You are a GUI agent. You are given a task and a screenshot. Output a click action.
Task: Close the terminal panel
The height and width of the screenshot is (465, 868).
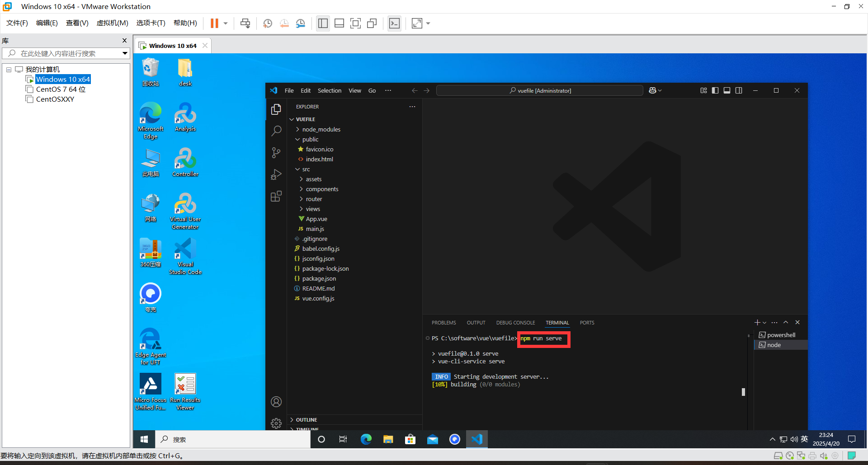click(x=797, y=322)
